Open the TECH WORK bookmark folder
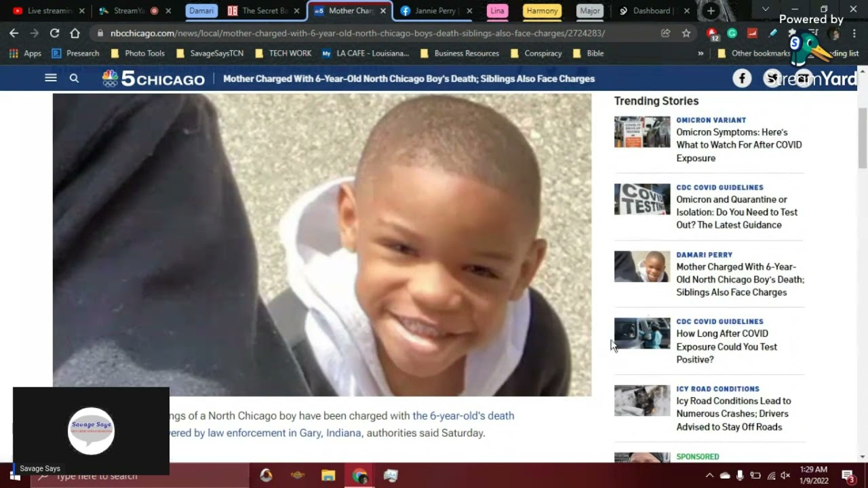The image size is (868, 488). (283, 54)
